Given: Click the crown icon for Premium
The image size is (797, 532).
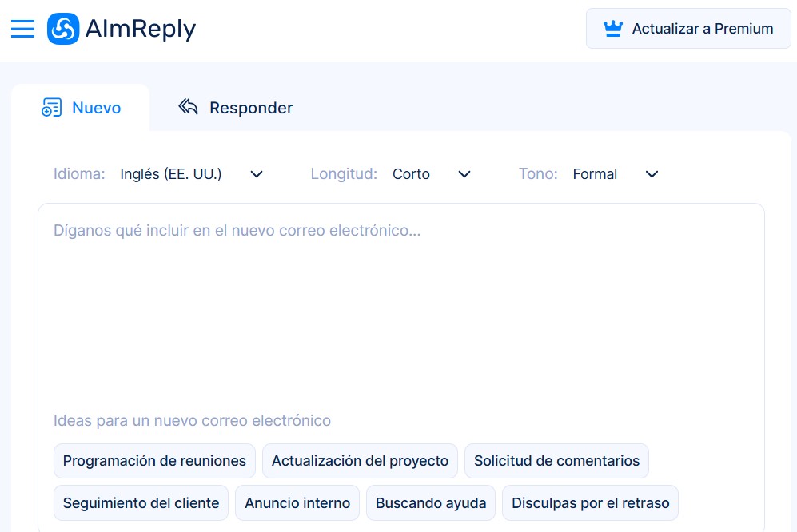Looking at the screenshot, I should 613,29.
